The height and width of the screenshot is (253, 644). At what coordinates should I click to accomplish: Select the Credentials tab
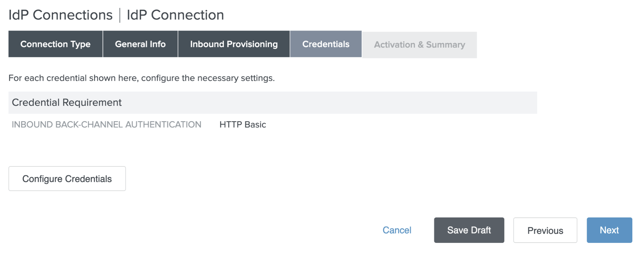tap(326, 44)
